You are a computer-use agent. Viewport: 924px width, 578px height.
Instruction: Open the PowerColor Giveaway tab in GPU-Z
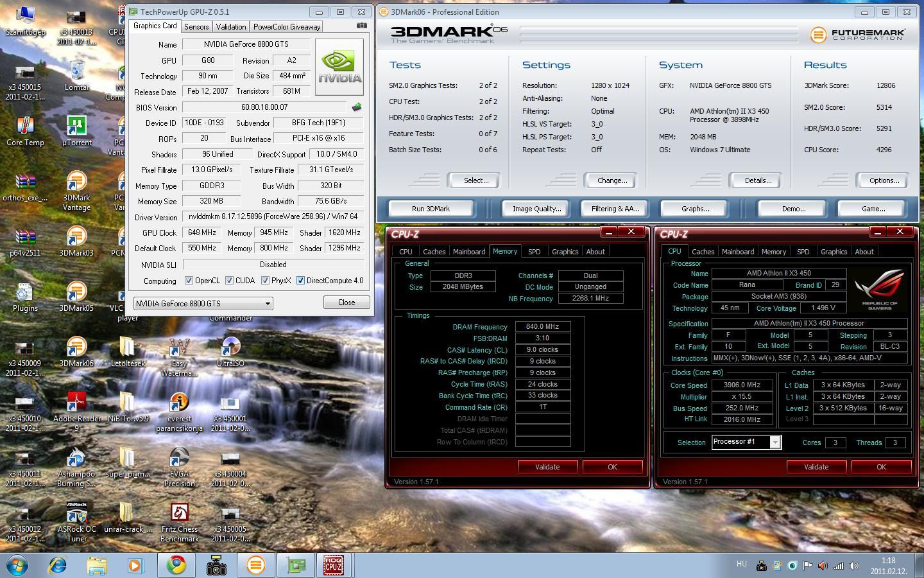pos(287,27)
